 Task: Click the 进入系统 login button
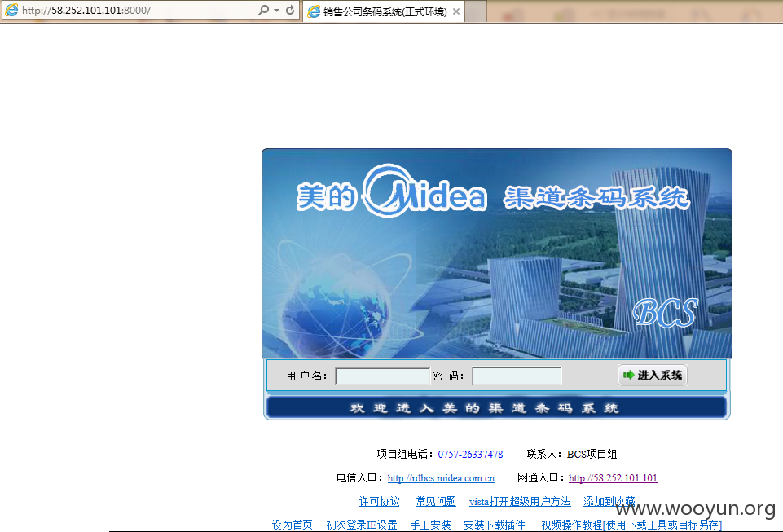[653, 375]
